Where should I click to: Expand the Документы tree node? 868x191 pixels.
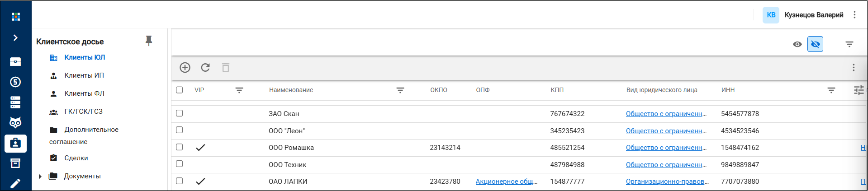[40, 177]
